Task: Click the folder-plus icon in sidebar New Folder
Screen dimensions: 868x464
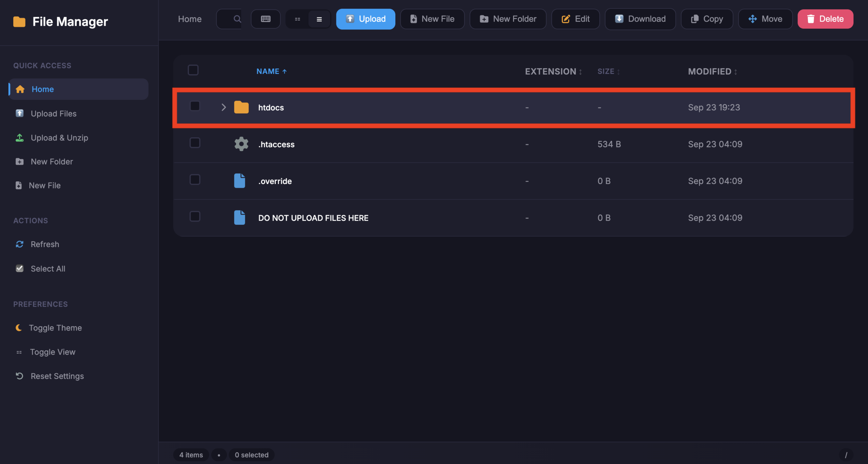Action: click(x=20, y=162)
